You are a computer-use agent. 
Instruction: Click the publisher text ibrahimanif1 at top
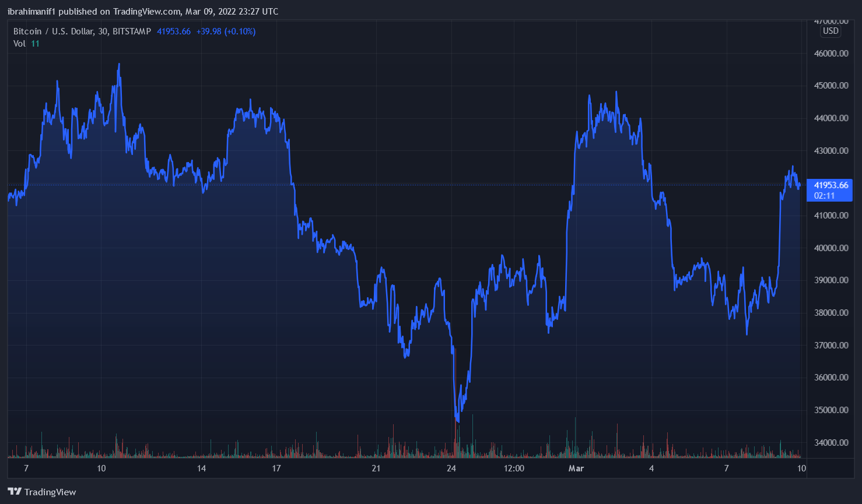[31, 12]
